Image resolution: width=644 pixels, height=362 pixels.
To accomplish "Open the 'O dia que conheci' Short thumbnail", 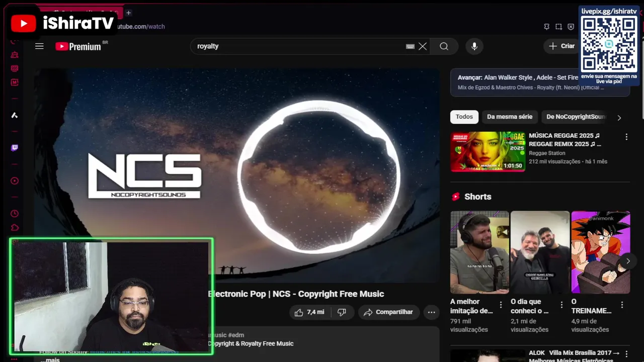I will [540, 252].
